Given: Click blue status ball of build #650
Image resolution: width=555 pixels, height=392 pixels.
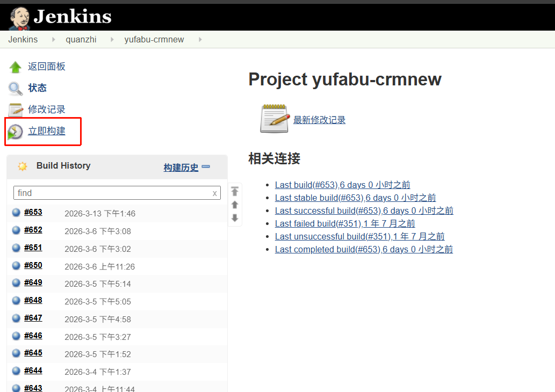Looking at the screenshot, I should 16,265.
